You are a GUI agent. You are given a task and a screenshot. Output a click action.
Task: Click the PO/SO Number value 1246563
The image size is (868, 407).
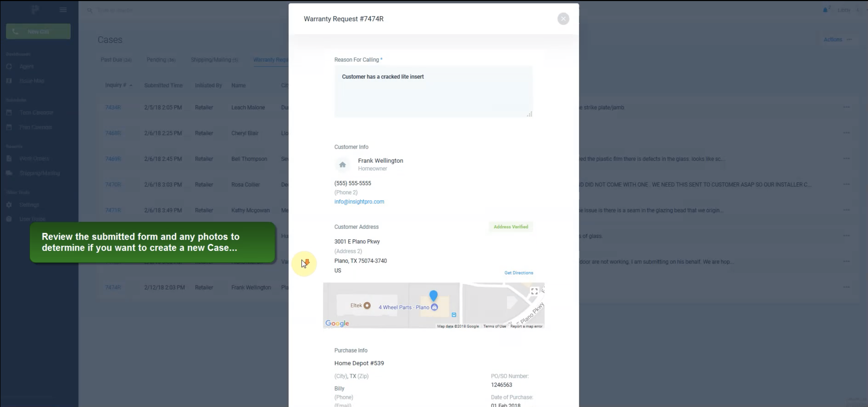coord(501,385)
